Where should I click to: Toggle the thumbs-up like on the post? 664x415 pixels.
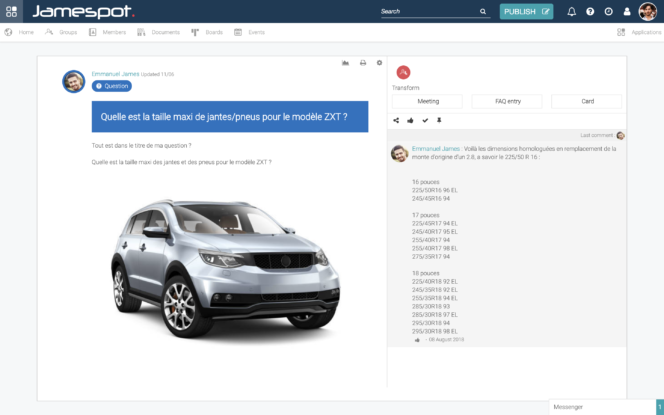pyautogui.click(x=410, y=120)
